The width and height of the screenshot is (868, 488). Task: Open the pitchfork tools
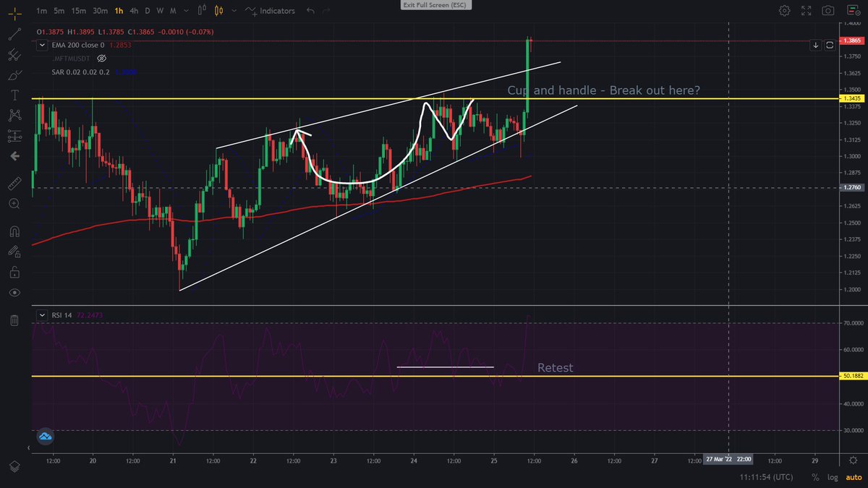(x=14, y=55)
